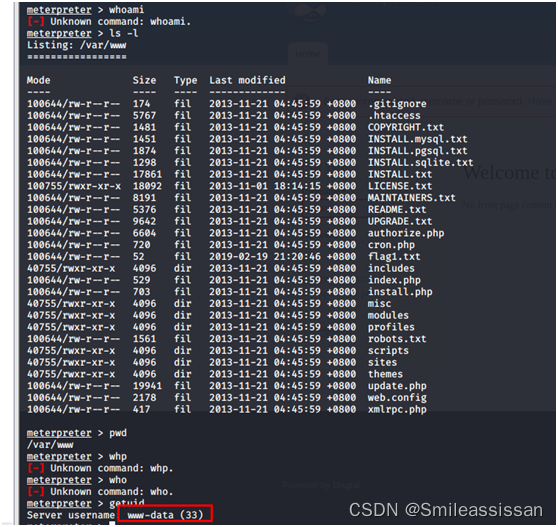
Task: Select the /var/www output below pwd
Action: click(50, 445)
